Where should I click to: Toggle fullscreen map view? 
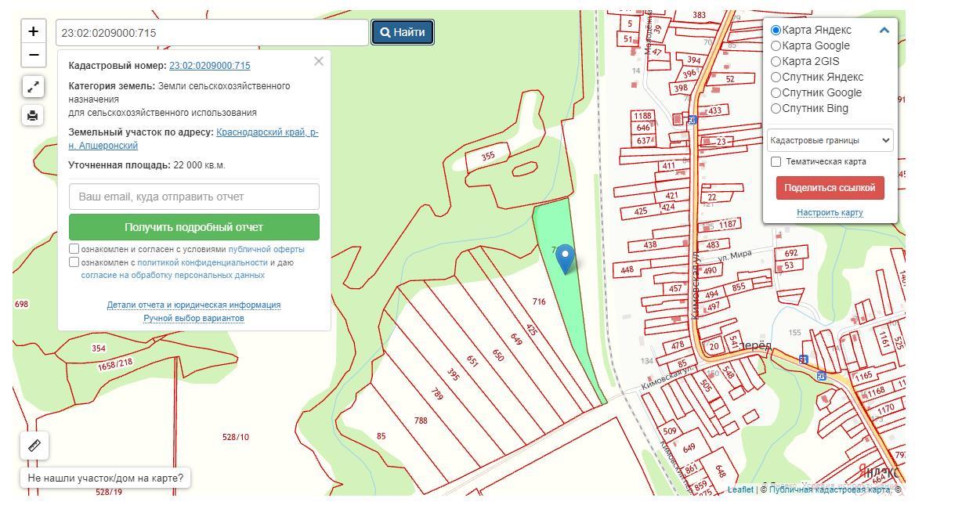[33, 87]
